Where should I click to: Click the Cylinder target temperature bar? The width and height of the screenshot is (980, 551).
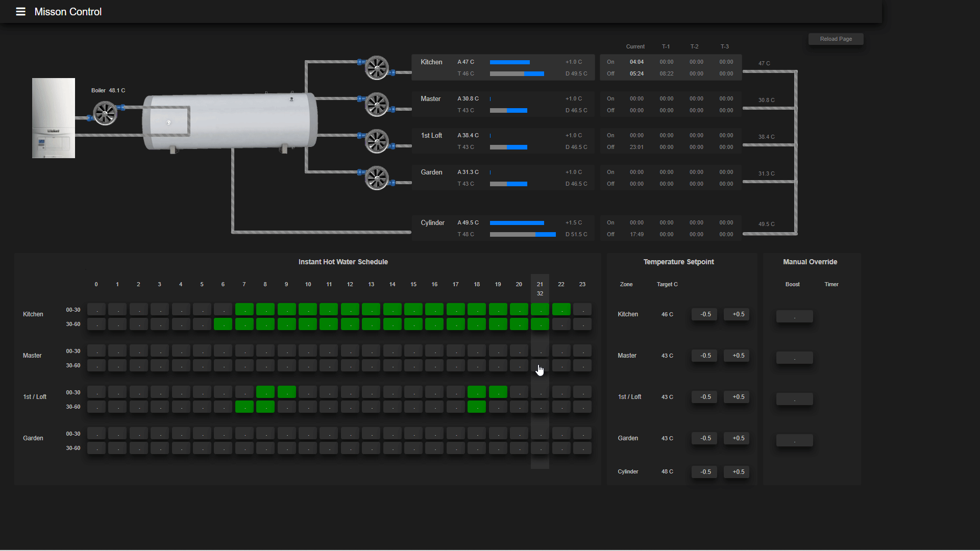pos(523,235)
